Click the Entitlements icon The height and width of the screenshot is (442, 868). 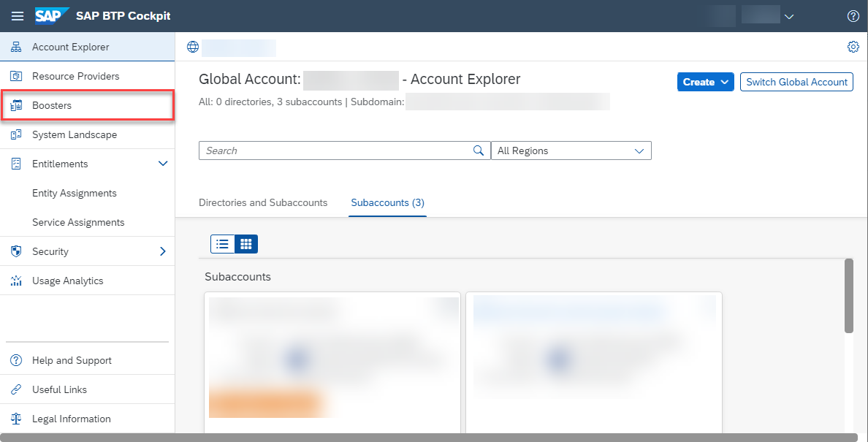(16, 164)
